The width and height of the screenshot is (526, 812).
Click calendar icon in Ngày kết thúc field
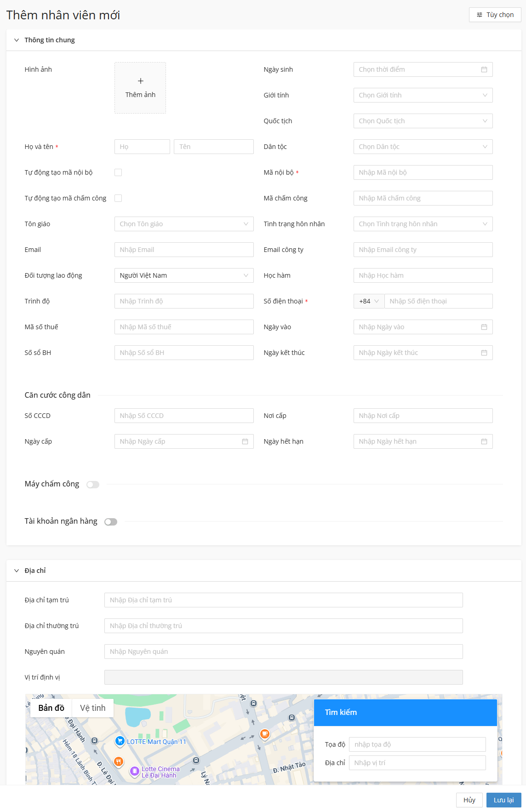pos(484,353)
